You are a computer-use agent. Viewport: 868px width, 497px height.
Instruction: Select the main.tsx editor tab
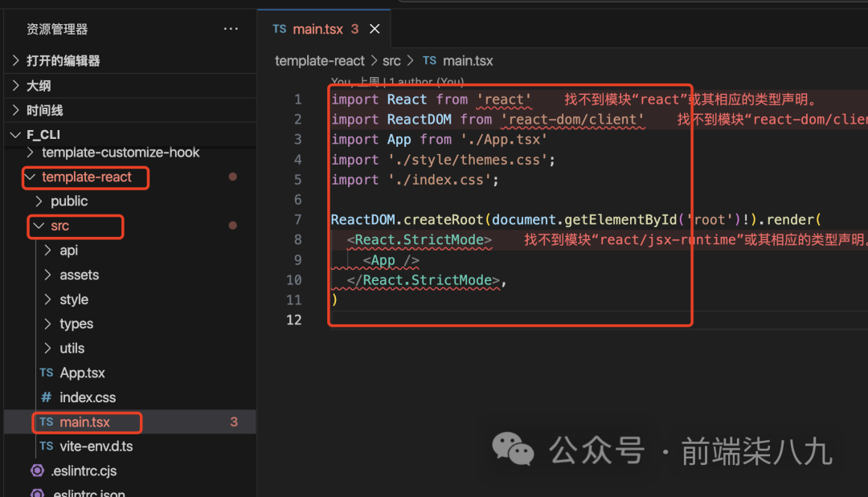click(x=325, y=29)
